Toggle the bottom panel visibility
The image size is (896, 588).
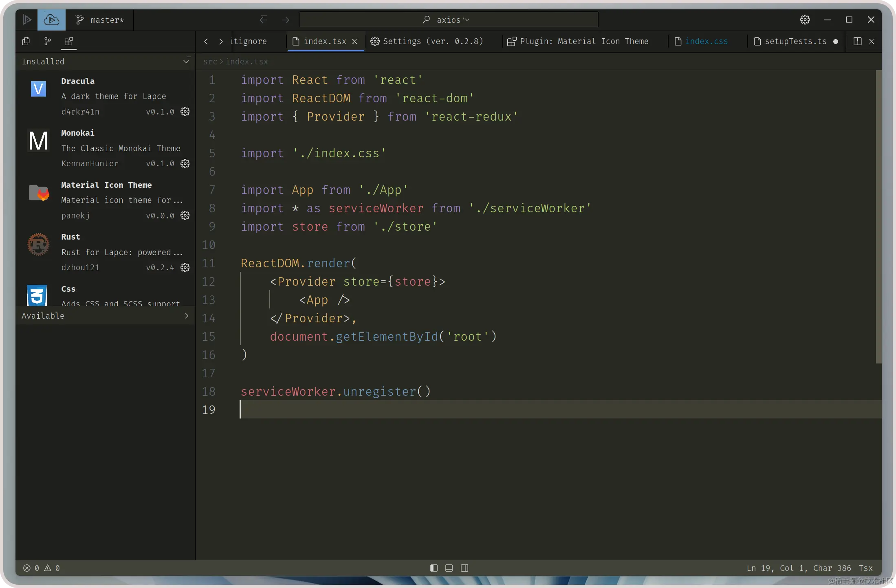point(449,568)
